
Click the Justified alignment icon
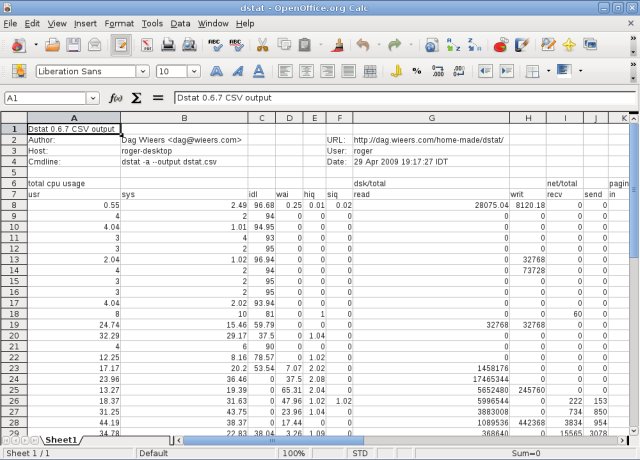pos(349,71)
